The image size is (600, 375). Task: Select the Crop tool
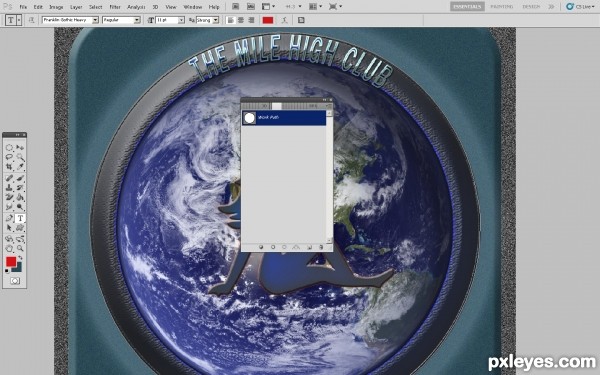click(x=9, y=167)
